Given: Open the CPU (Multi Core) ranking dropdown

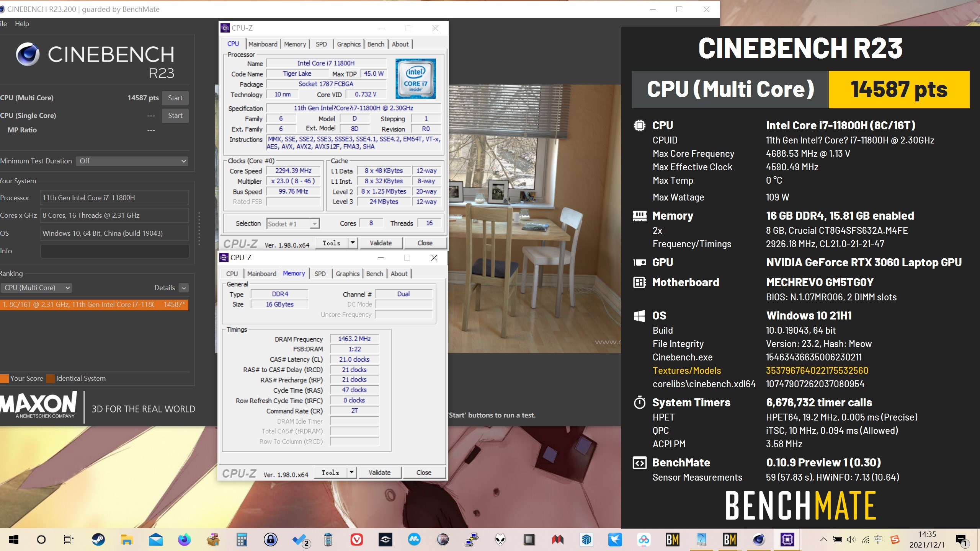Looking at the screenshot, I should click(x=36, y=288).
